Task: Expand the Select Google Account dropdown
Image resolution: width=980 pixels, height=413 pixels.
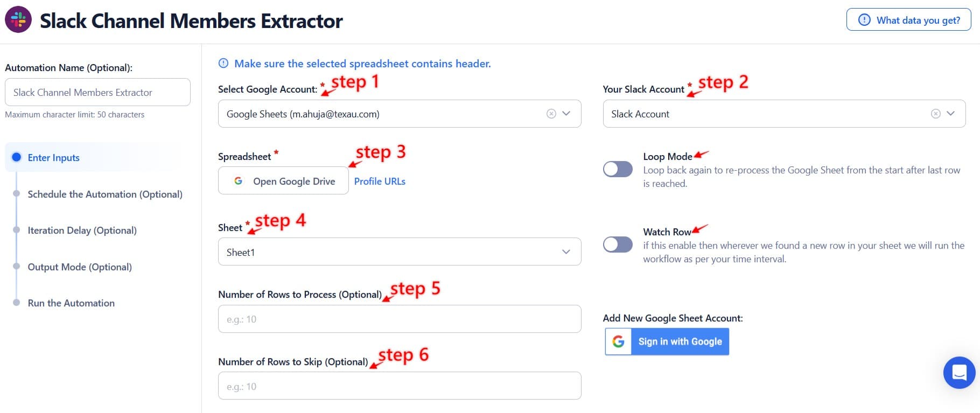Action: pos(566,114)
